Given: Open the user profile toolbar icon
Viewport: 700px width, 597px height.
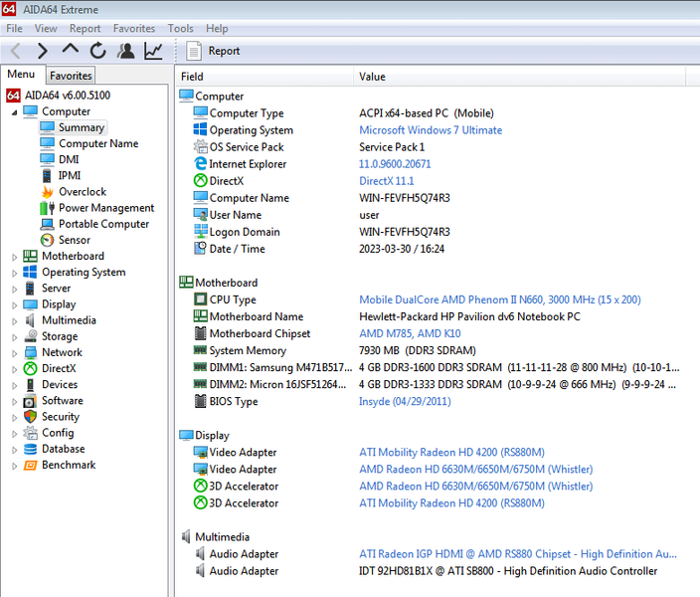Looking at the screenshot, I should click(126, 51).
